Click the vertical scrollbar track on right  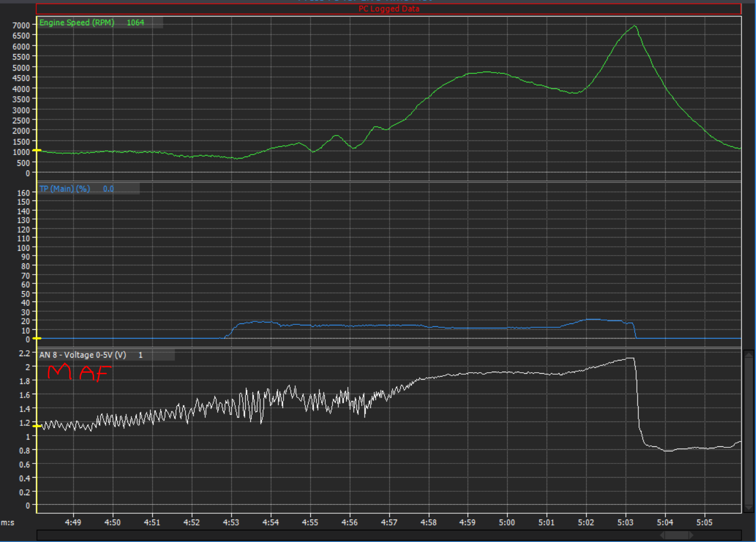pos(749,429)
